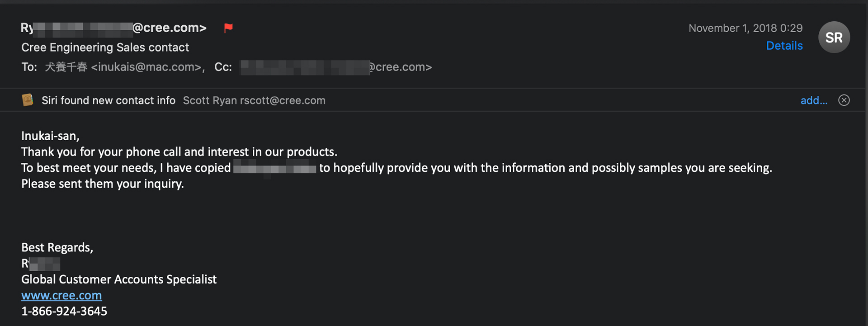Click the phone number 1-866-924-3645
This screenshot has width=868, height=326.
pyautogui.click(x=64, y=311)
